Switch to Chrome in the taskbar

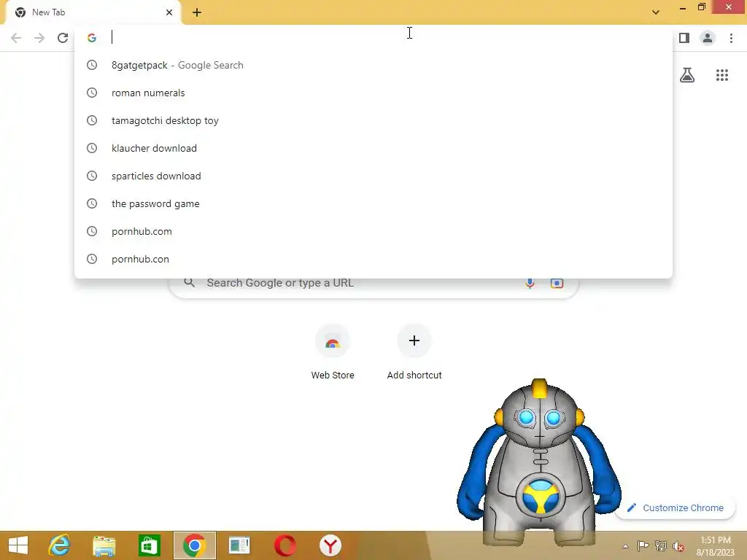[x=194, y=545]
